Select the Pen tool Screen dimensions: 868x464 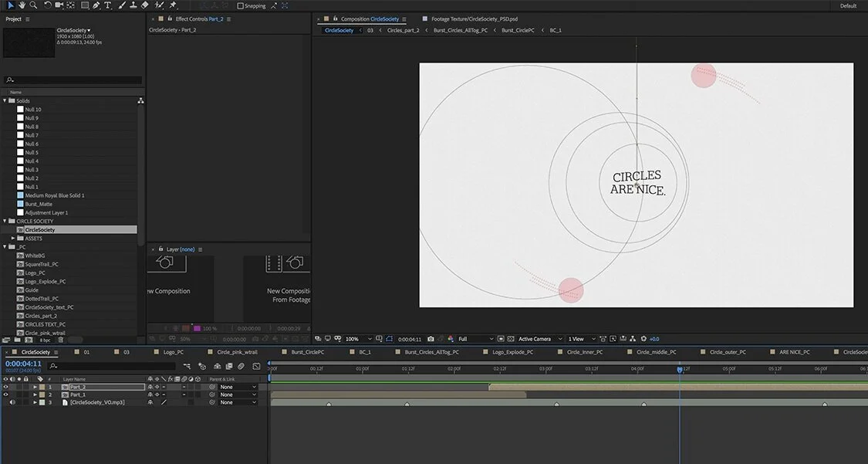click(x=96, y=5)
